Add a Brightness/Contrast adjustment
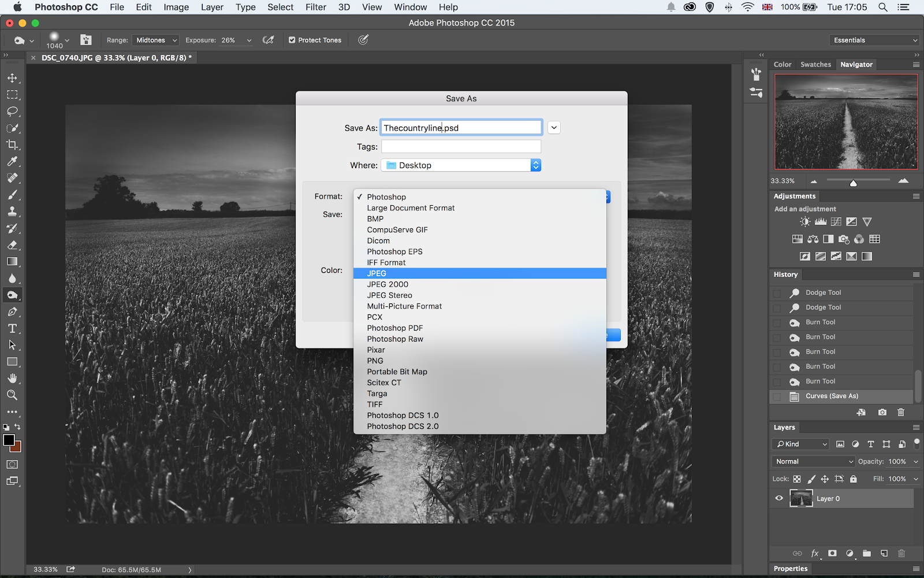Image resolution: width=924 pixels, height=578 pixels. point(805,222)
